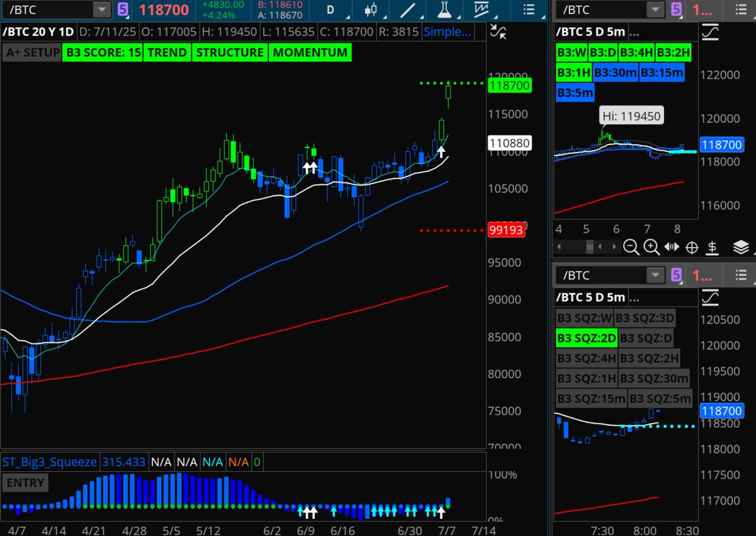This screenshot has height=536, width=756.
Task: Click the zoom in magnifier icon
Action: pos(651,247)
